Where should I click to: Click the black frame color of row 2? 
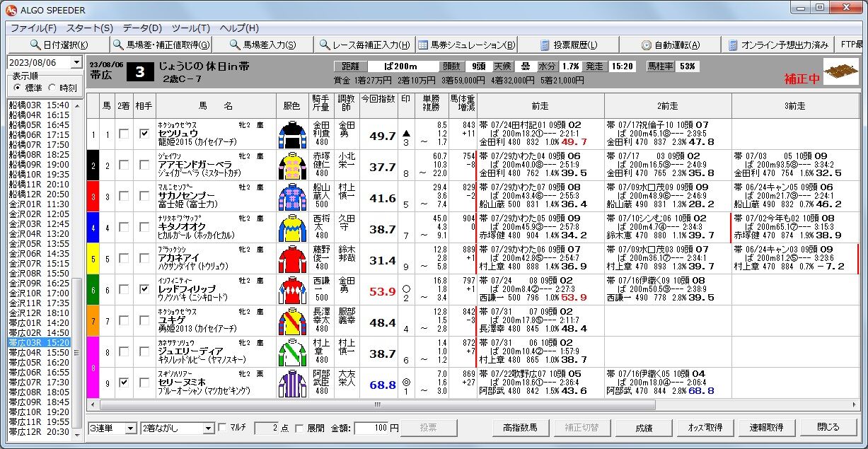[x=92, y=165]
